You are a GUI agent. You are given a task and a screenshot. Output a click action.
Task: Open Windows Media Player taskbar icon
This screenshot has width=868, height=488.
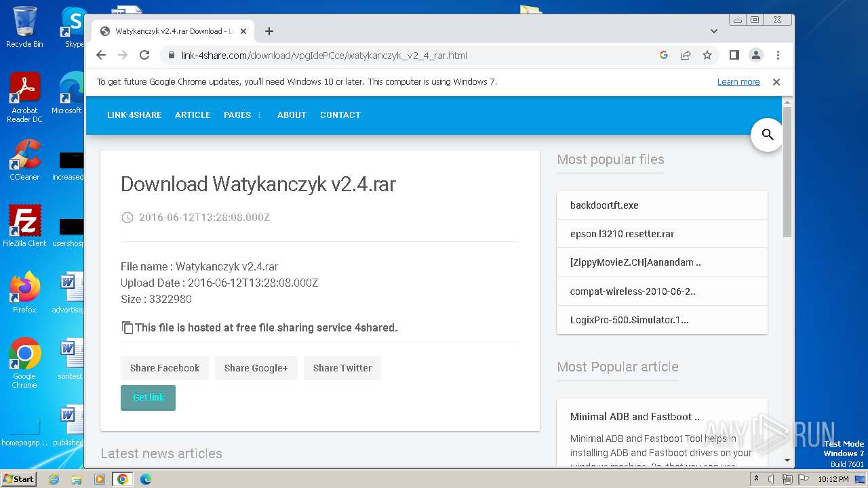[100, 479]
